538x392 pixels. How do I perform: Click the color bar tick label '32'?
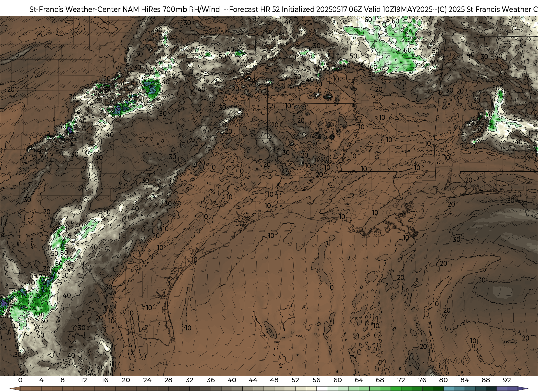click(189, 380)
